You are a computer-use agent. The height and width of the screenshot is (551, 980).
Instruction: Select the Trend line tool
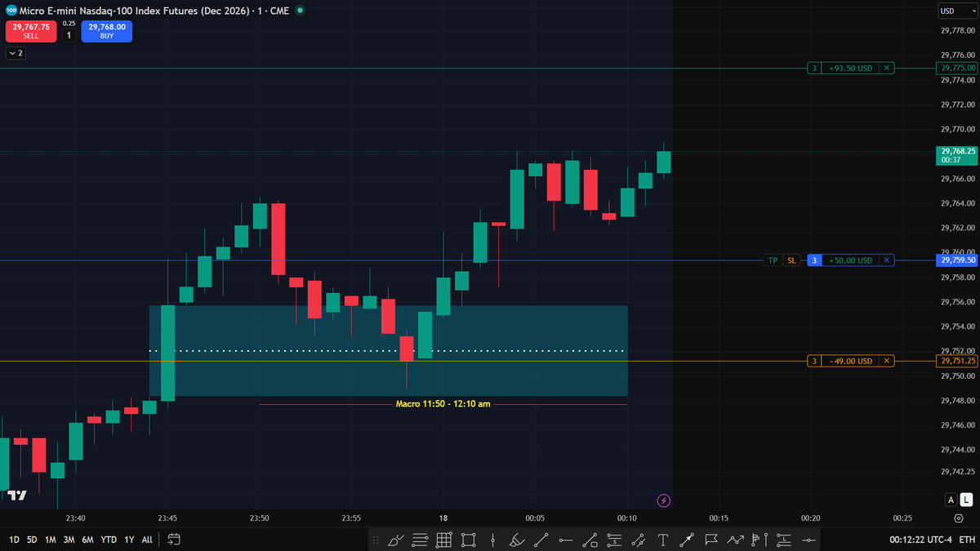(x=541, y=540)
